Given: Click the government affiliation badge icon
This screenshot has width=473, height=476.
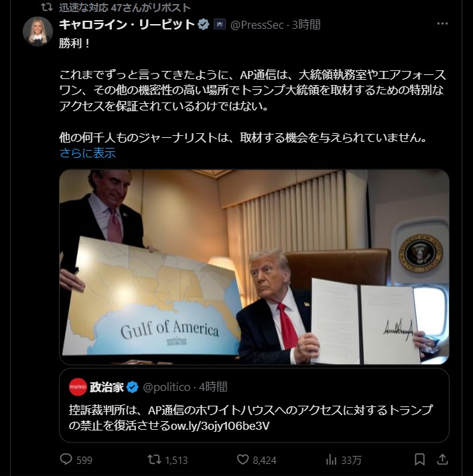Looking at the screenshot, I should pos(220,24).
